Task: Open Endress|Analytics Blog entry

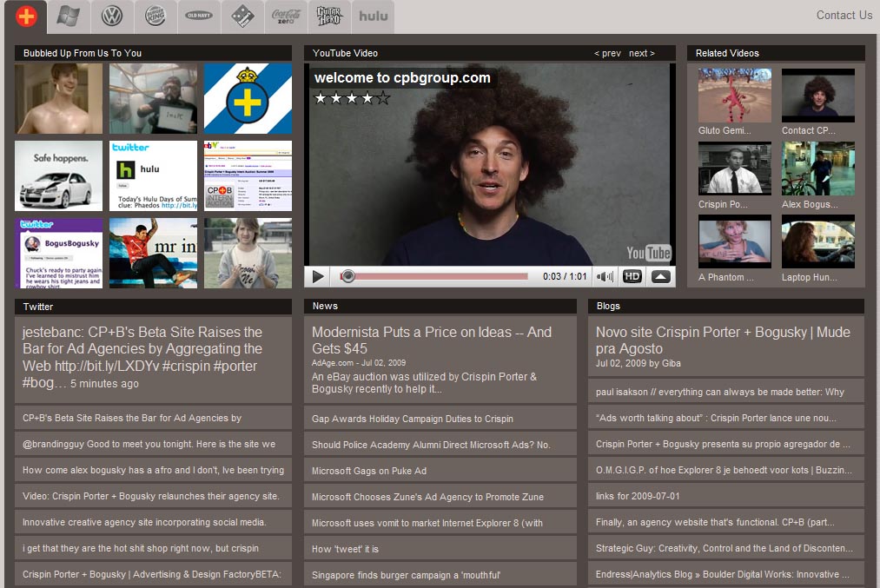Action: (x=726, y=574)
